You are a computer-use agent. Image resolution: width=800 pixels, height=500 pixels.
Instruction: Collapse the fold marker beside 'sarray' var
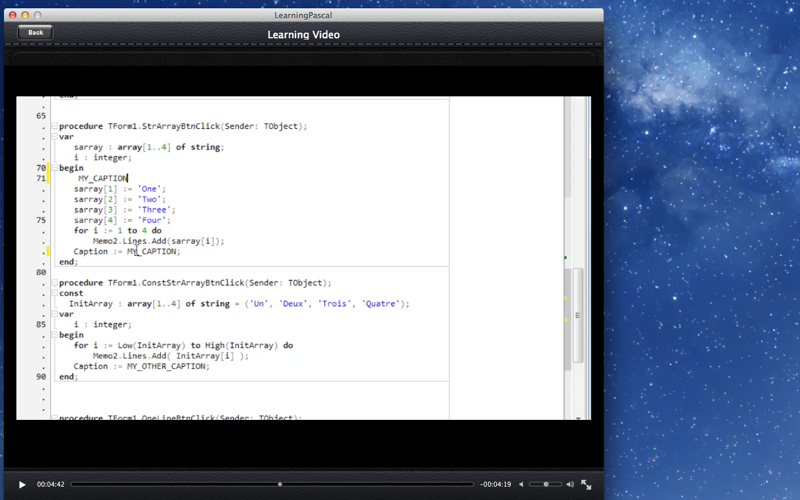click(54, 137)
